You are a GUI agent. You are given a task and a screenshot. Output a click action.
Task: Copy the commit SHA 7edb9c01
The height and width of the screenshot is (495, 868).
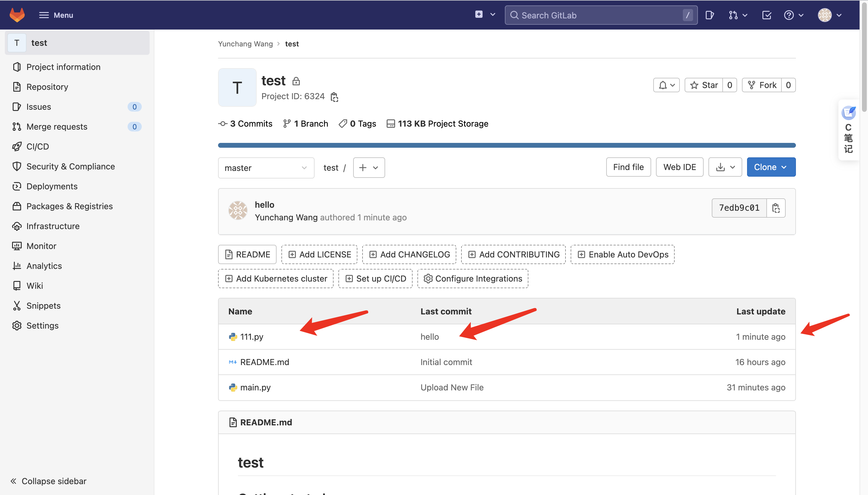(x=776, y=208)
